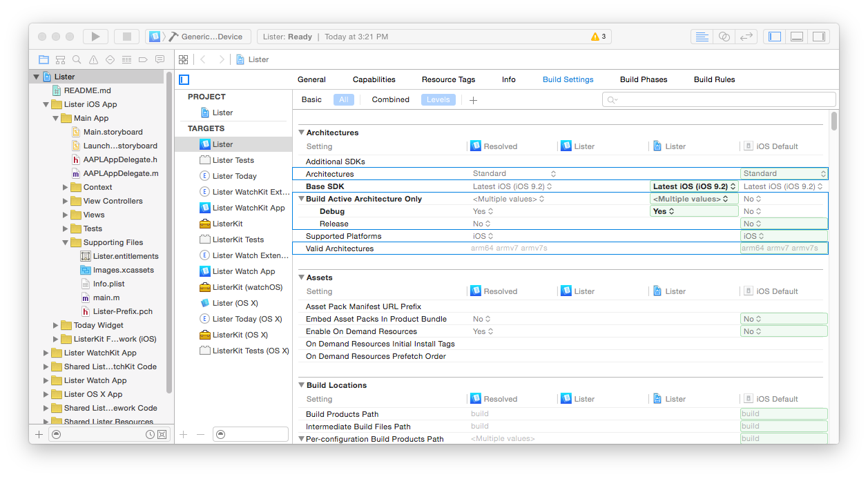Screen dimensions: 868x479
Task: Choose the Combined view button
Action: point(390,99)
